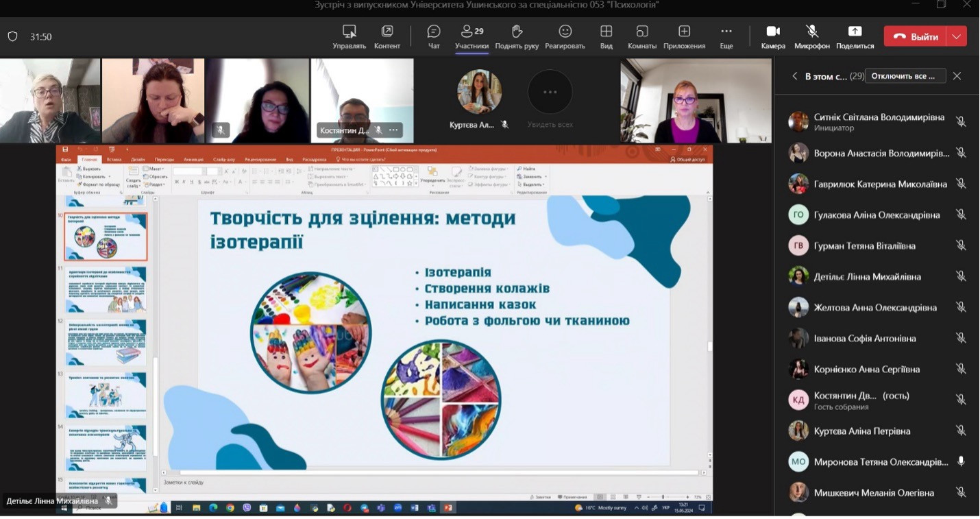Expand the arrow next to Выйти

pyautogui.click(x=957, y=36)
